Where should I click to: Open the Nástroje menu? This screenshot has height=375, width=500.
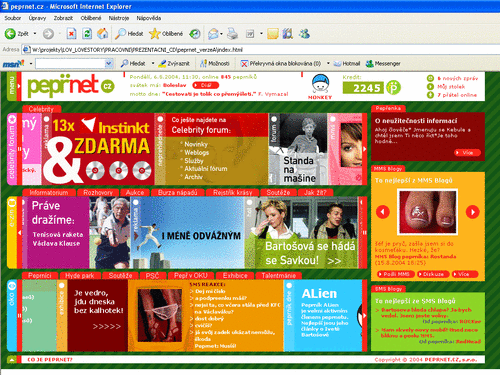119,18
